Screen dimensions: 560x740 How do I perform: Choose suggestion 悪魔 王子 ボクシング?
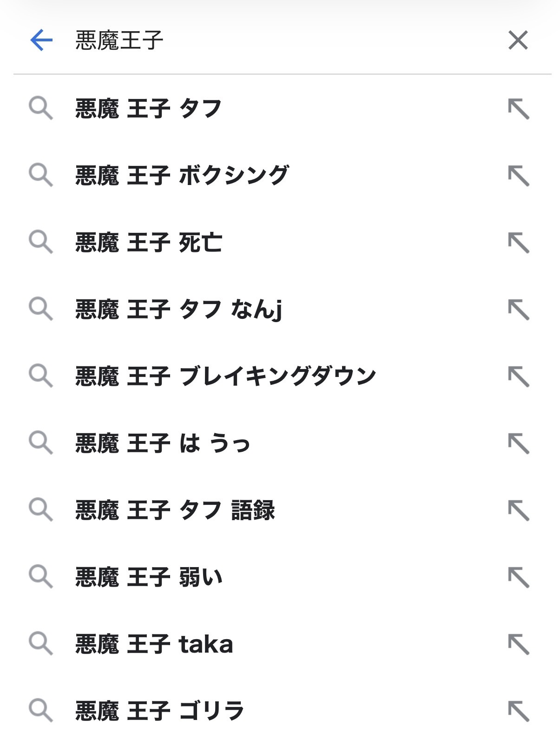pyautogui.click(x=182, y=176)
